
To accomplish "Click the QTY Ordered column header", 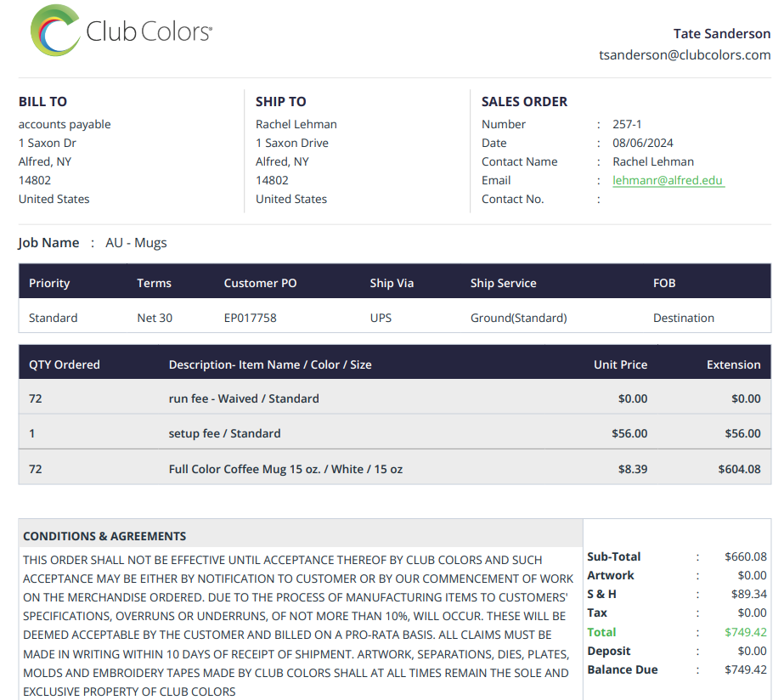I will tap(64, 365).
